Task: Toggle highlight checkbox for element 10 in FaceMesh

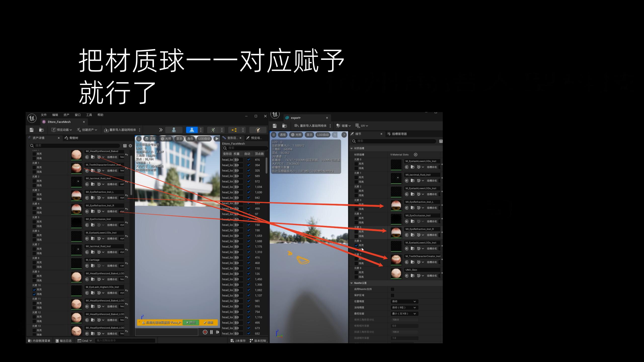Action: pos(34,290)
